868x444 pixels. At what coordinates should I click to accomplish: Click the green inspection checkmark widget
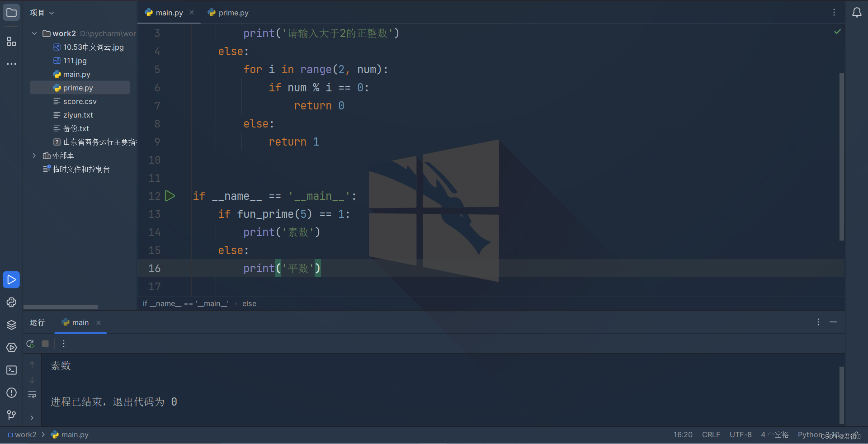pyautogui.click(x=837, y=32)
